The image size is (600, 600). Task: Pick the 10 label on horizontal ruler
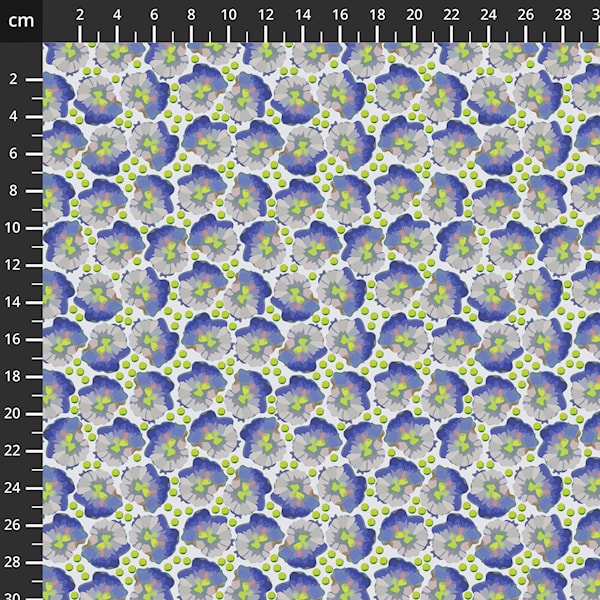(x=228, y=15)
